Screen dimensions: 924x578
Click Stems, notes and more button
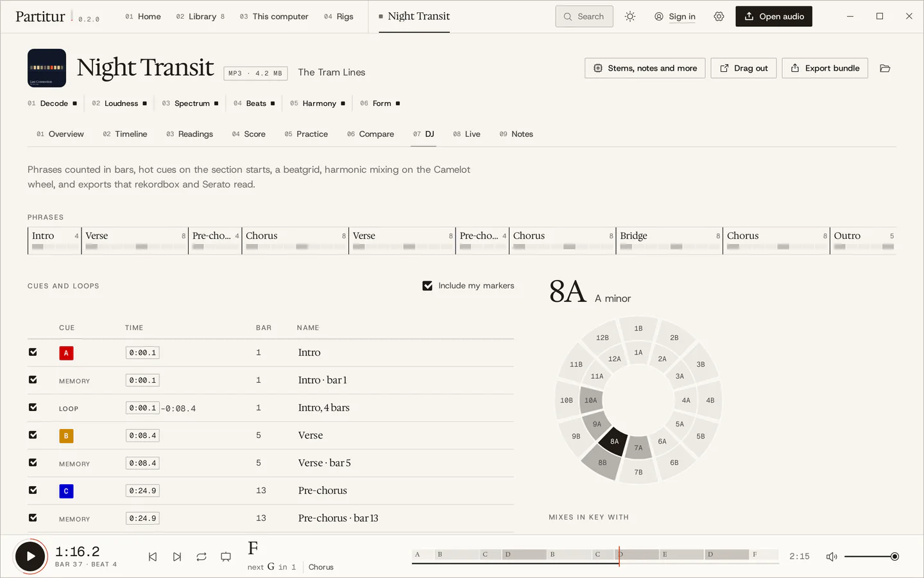point(645,68)
